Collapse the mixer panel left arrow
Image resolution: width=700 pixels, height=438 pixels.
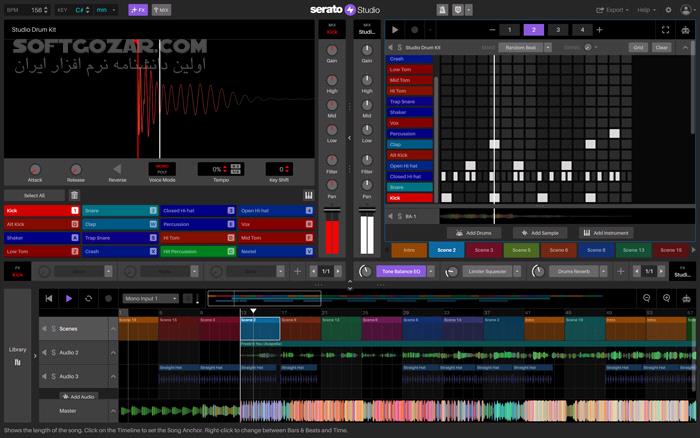350,138
